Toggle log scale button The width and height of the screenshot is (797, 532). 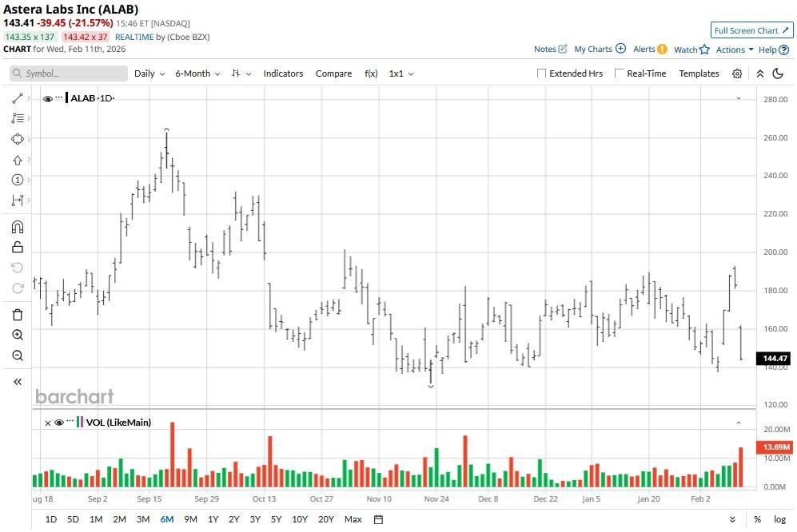pos(779,519)
